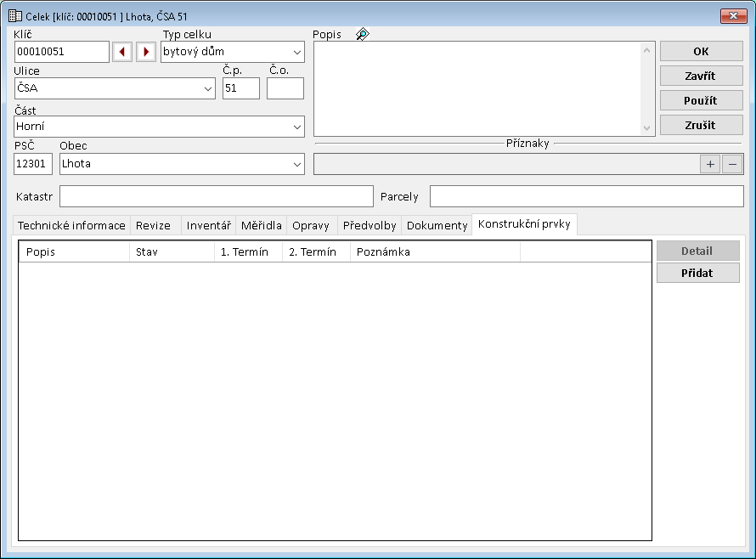The height and width of the screenshot is (559, 756).
Task: Open the Typ celku dropdown
Action: pos(296,52)
